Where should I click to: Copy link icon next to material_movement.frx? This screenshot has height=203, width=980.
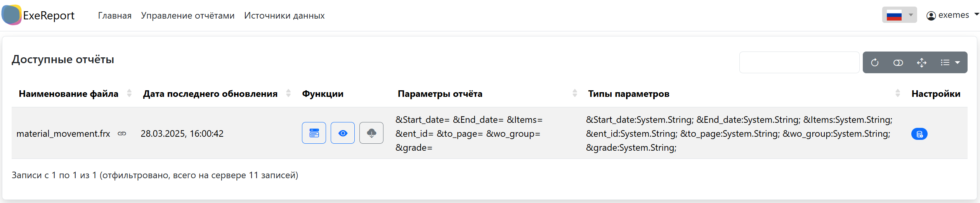[x=122, y=134]
